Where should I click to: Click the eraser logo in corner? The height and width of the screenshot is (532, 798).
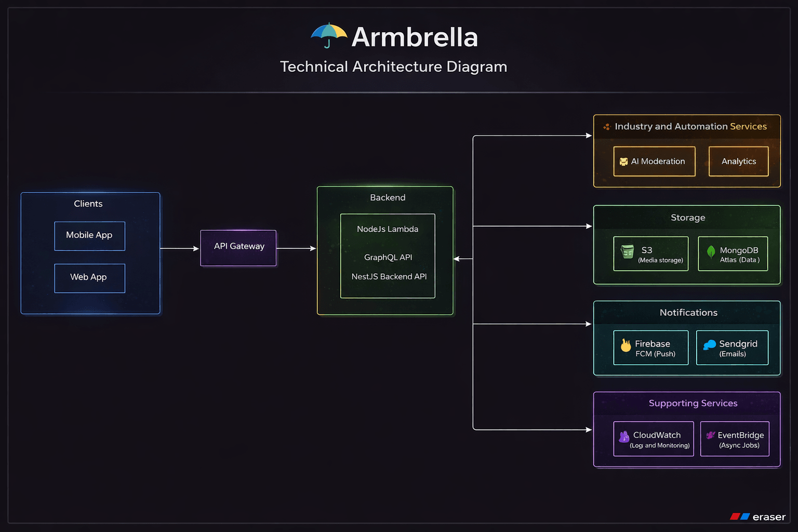[757, 516]
